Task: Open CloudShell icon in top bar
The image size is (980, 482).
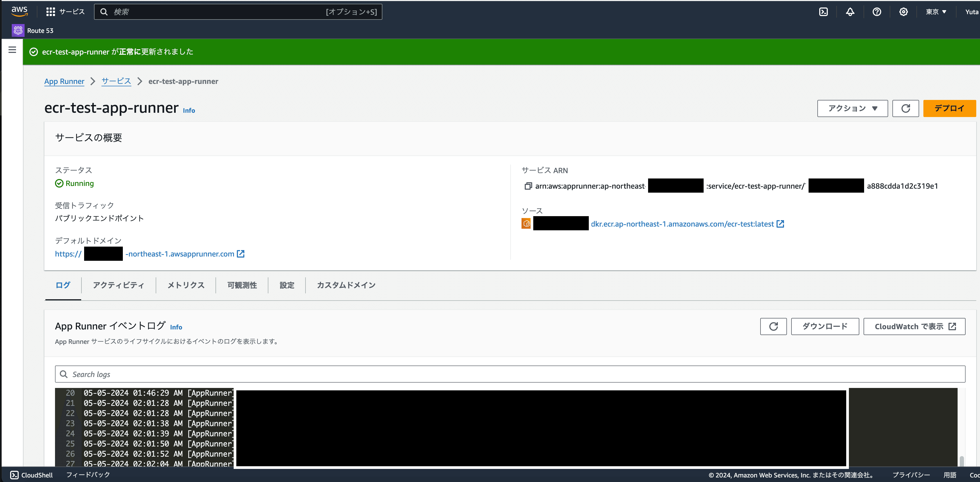Action: [x=823, y=12]
